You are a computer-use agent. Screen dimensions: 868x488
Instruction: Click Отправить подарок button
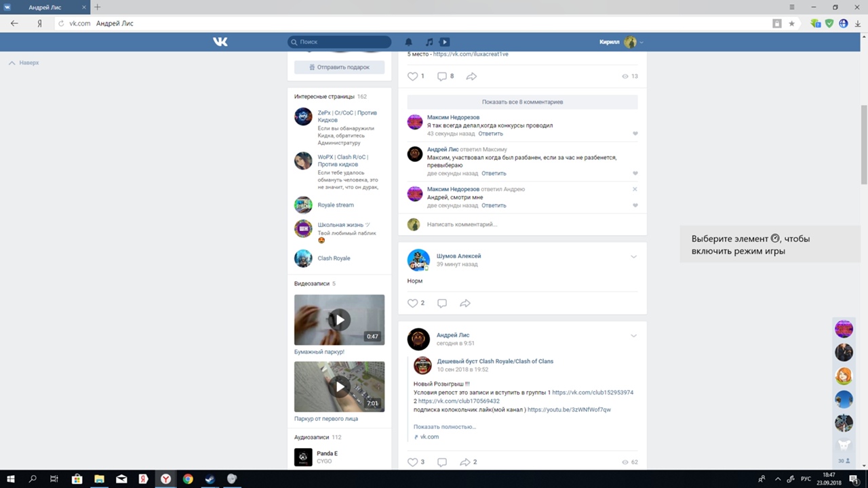(x=339, y=67)
